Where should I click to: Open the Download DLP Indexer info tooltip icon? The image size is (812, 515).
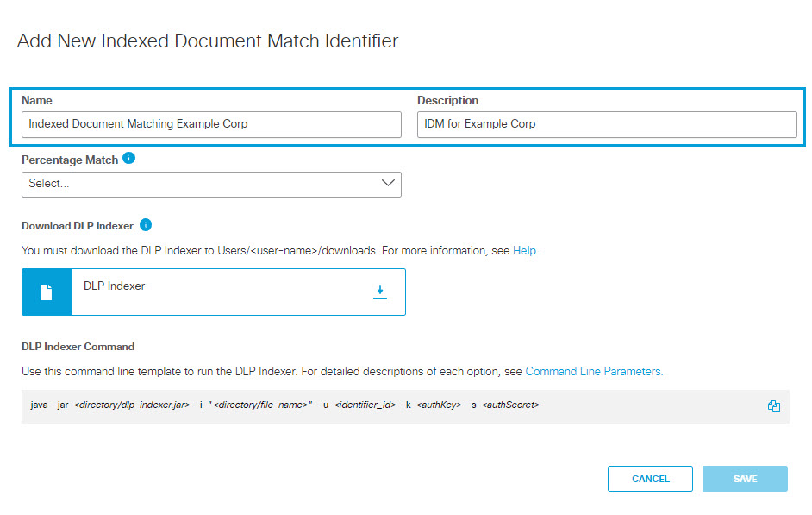146,225
